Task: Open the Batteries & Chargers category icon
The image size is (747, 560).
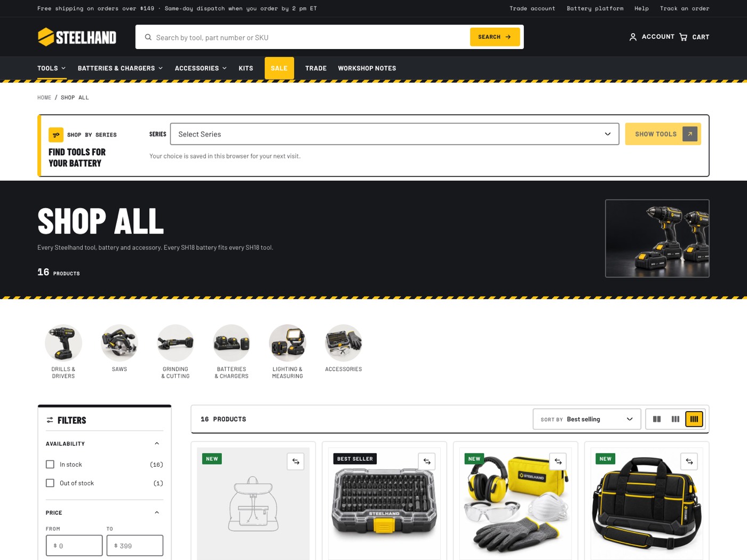Action: tap(232, 343)
